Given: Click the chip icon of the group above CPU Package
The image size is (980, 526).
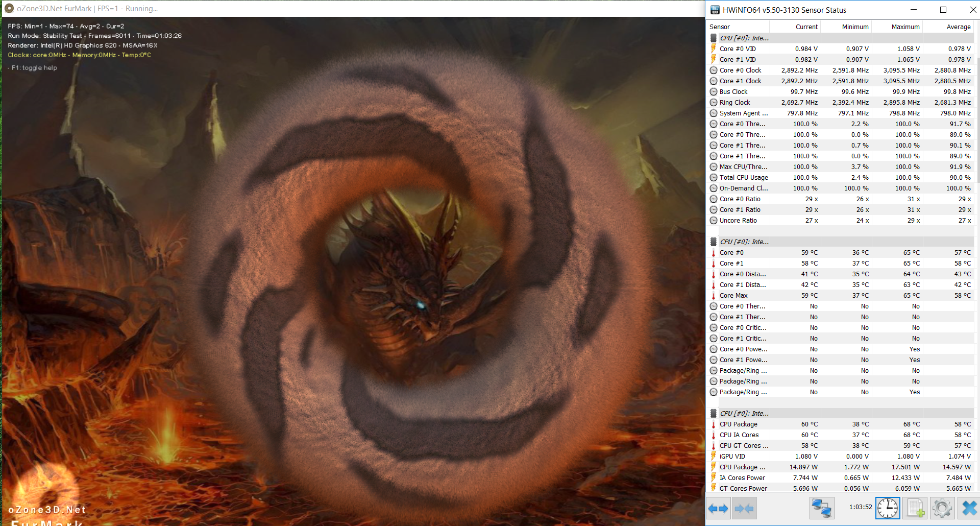Looking at the screenshot, I should tap(714, 413).
